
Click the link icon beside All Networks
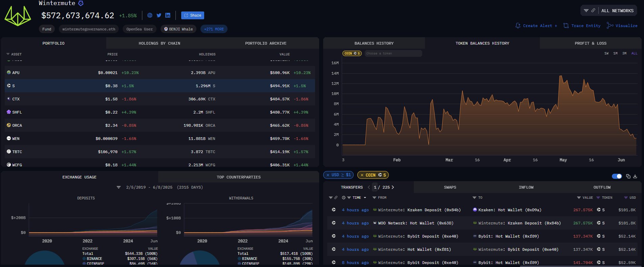[593, 10]
